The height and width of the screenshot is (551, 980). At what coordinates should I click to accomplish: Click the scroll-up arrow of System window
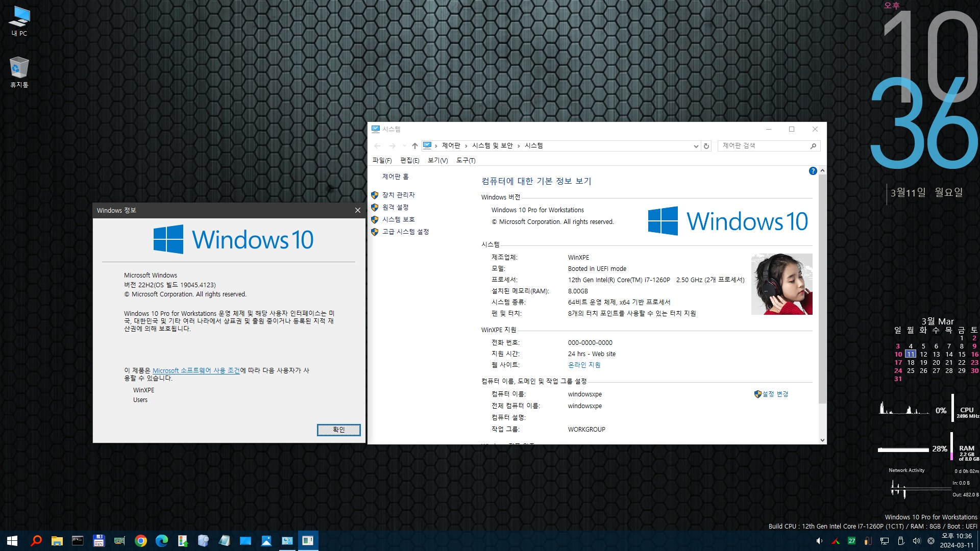[822, 170]
